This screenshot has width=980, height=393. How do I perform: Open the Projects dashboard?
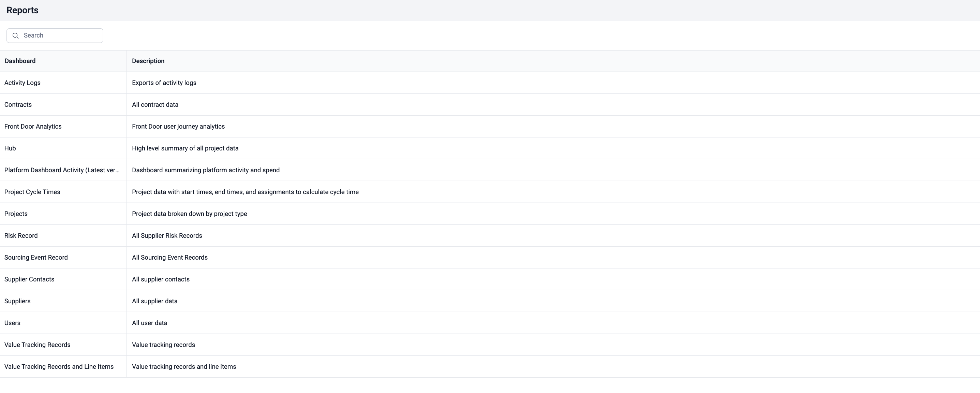16,214
